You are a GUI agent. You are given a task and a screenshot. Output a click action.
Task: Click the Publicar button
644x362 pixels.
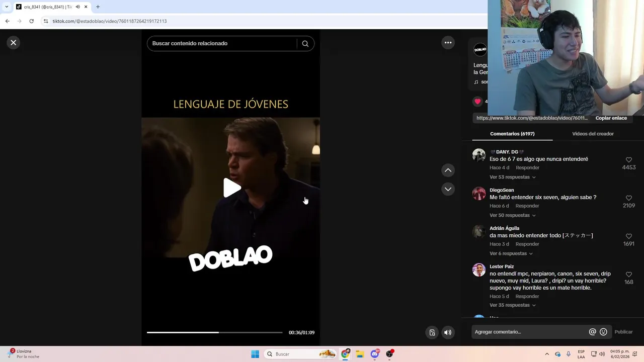pyautogui.click(x=623, y=332)
